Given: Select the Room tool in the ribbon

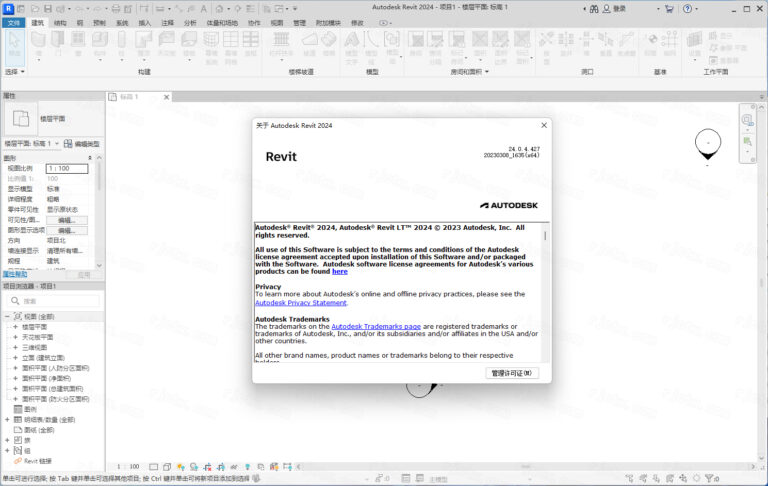Looking at the screenshot, I should coord(416,43).
